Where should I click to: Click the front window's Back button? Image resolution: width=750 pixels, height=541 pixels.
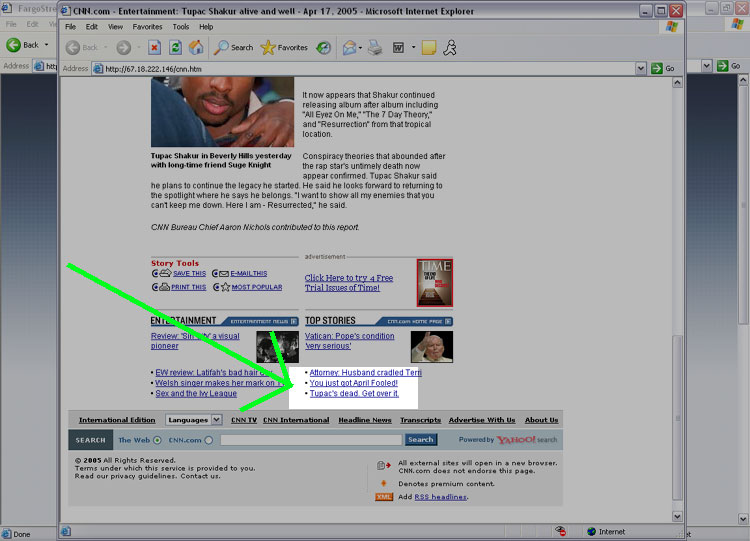(x=82, y=47)
